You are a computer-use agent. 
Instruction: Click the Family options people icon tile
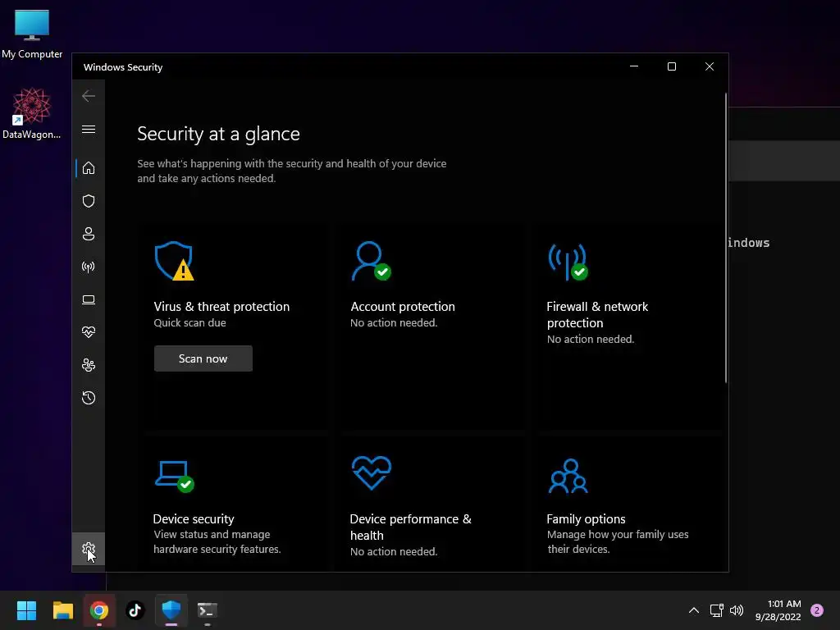[568, 476]
